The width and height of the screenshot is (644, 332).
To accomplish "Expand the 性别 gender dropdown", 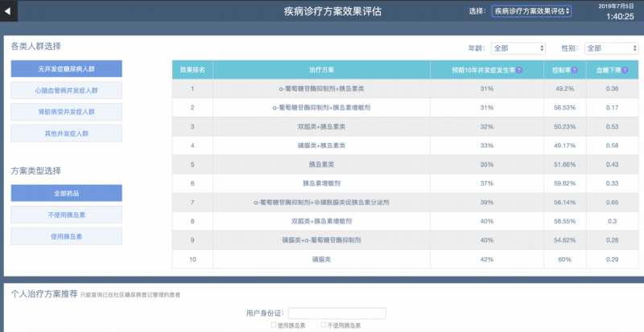I will pos(611,48).
